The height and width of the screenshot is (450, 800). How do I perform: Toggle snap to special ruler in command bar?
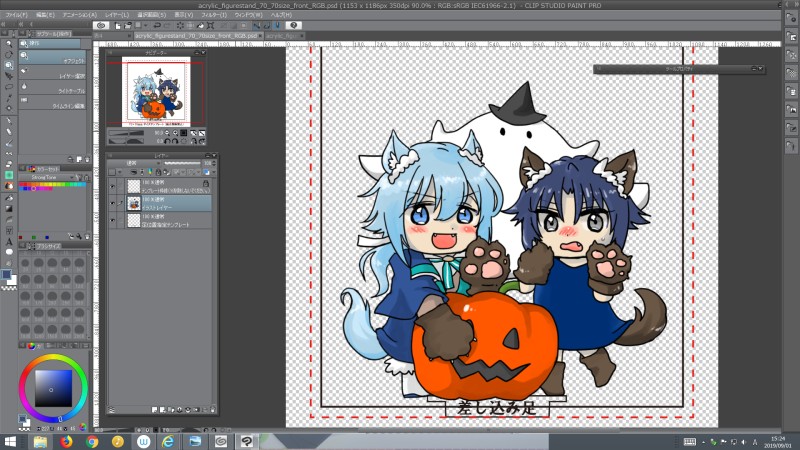pos(266,26)
